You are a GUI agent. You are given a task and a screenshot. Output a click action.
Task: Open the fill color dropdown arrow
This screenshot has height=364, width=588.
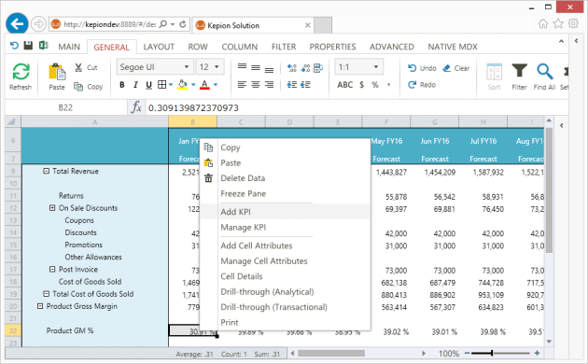click(193, 85)
